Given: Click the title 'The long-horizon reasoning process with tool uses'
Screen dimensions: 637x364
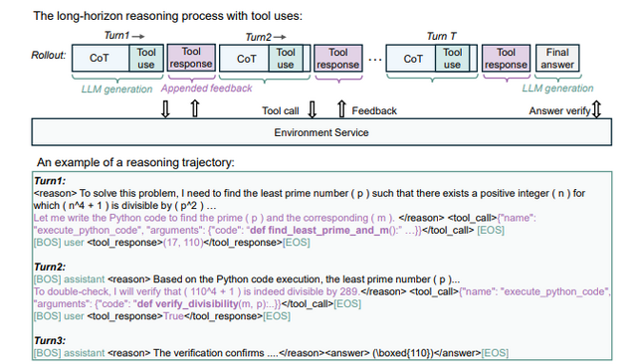Looking at the screenshot, I should [168, 16].
